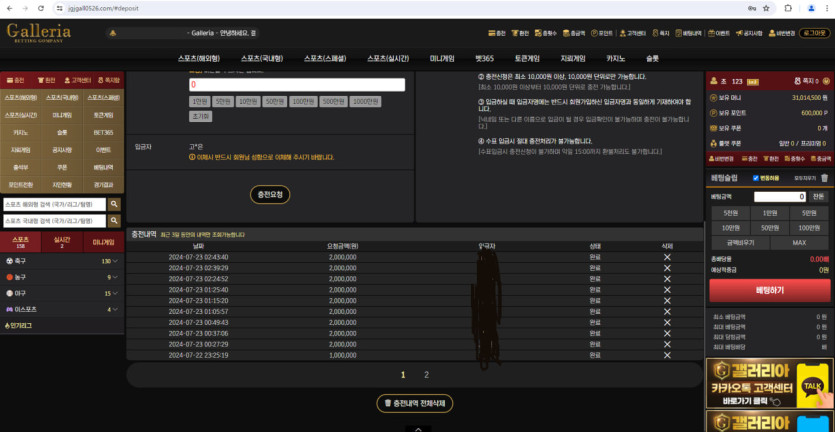This screenshot has width=835, height=432.
Task: Add 100만원 using the deposit amount button
Action: pos(303,102)
